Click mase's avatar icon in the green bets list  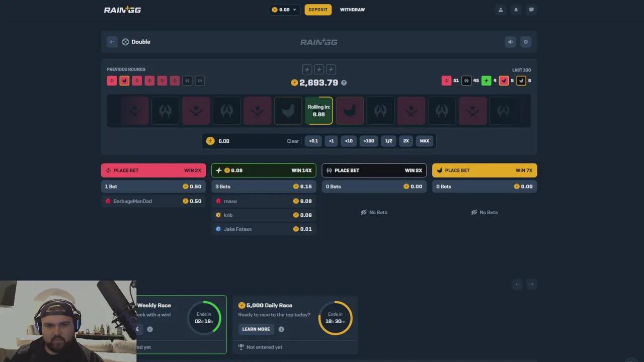[x=218, y=201]
